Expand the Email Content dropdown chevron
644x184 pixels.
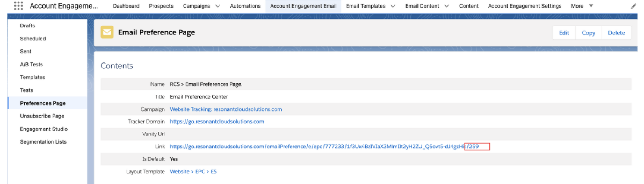[x=447, y=6]
